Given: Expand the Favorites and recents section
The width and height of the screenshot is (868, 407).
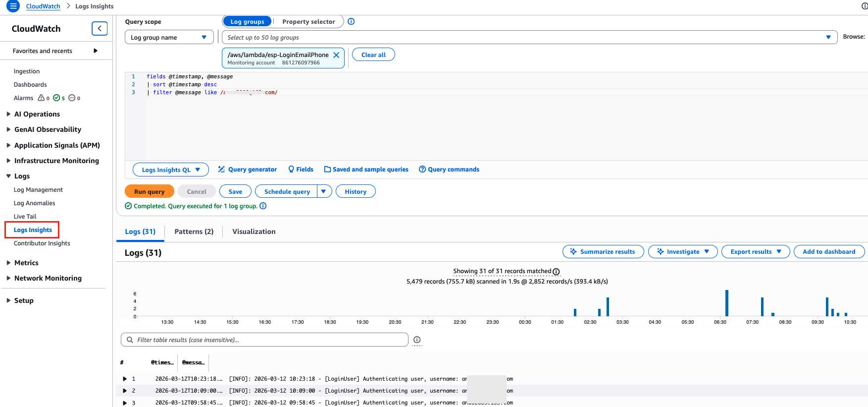Looking at the screenshot, I should [96, 51].
